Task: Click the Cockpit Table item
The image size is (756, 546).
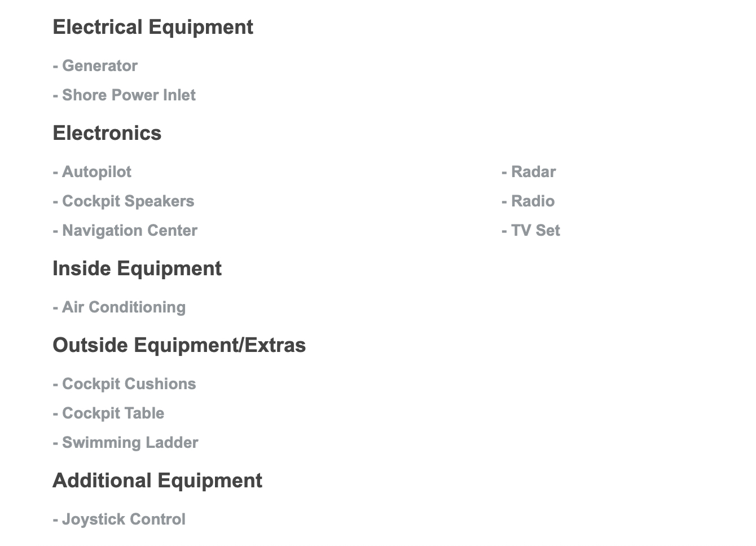Action: (113, 413)
